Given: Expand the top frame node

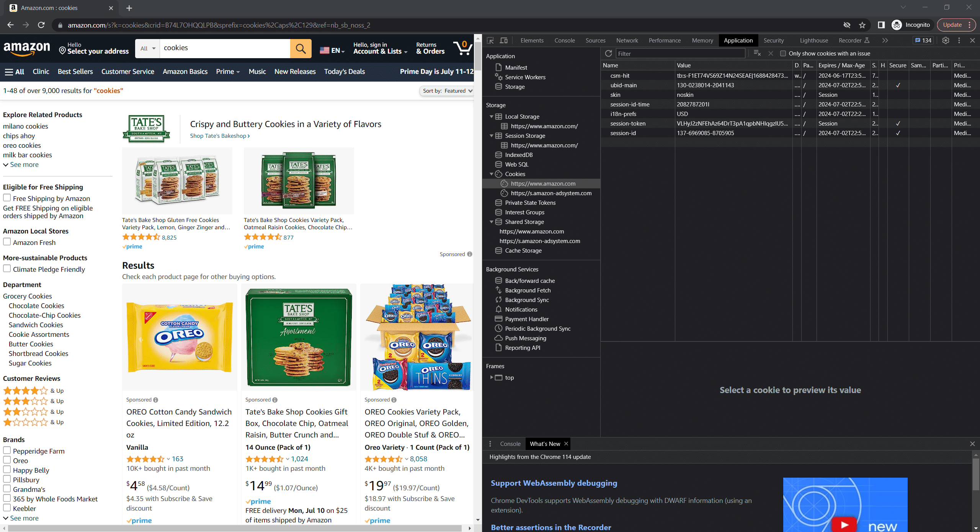Looking at the screenshot, I should [x=491, y=378].
